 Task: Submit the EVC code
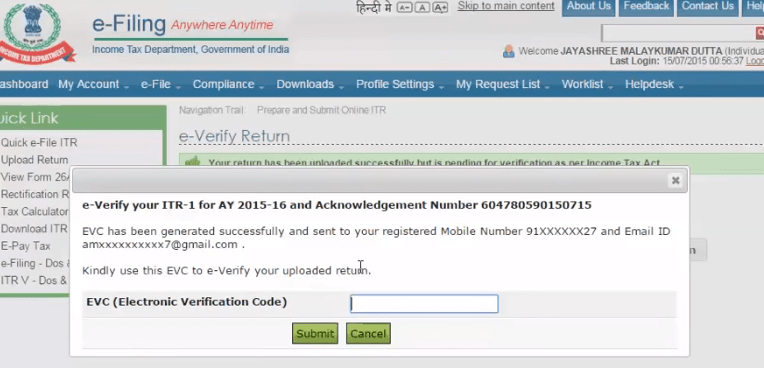click(x=315, y=334)
